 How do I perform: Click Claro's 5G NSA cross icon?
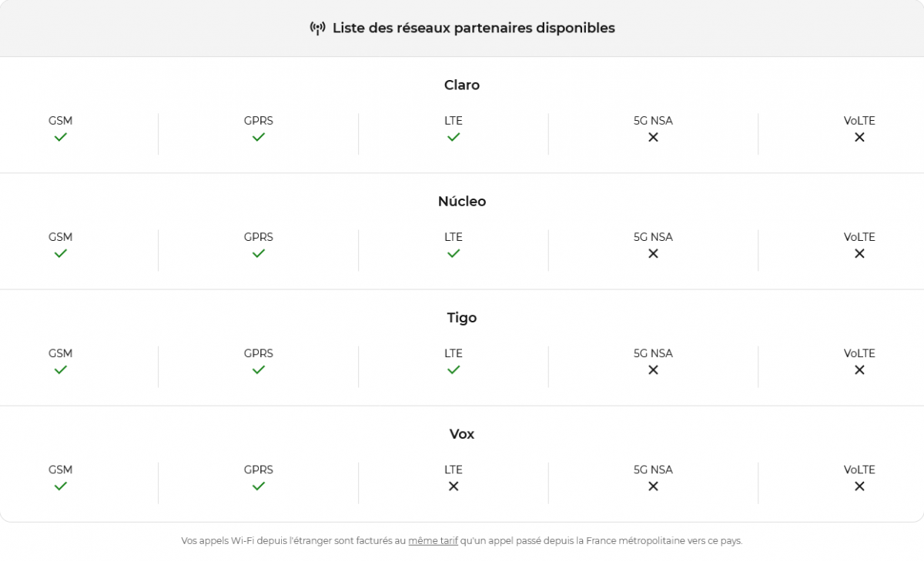pos(653,137)
